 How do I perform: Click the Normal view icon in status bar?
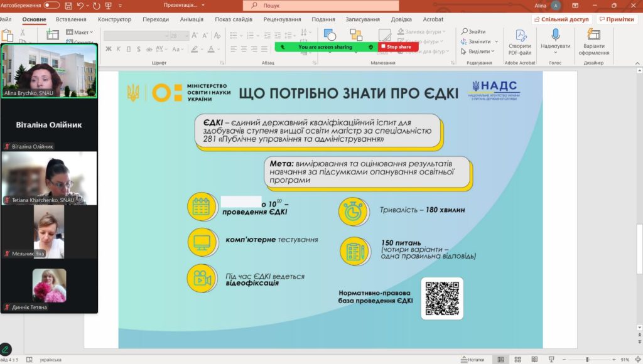click(500, 360)
